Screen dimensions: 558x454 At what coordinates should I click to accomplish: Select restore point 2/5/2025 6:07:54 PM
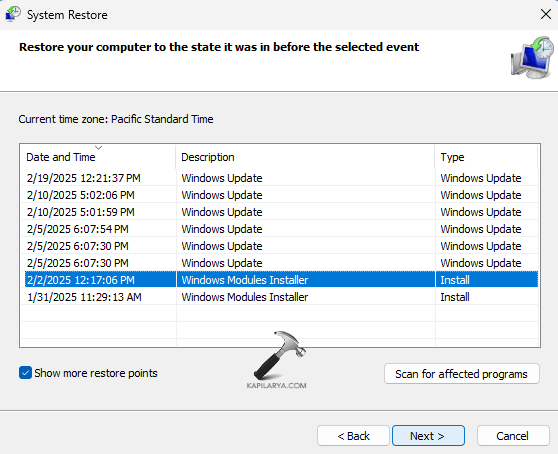279,229
